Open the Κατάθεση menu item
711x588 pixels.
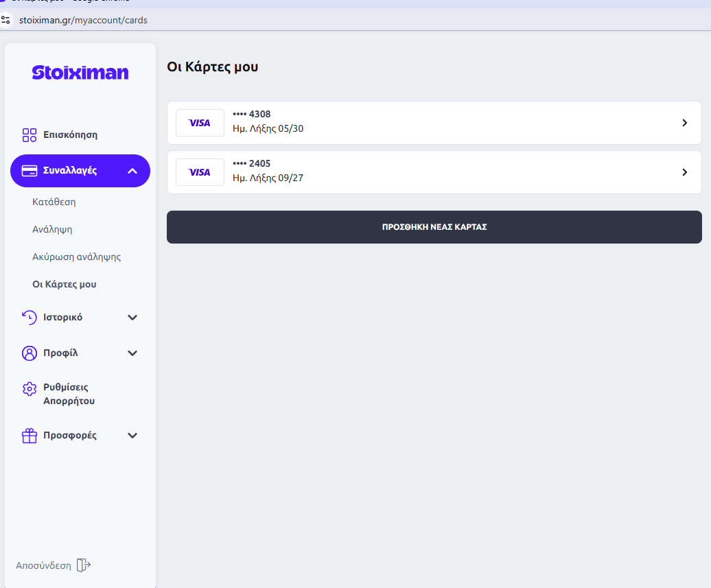(54, 202)
